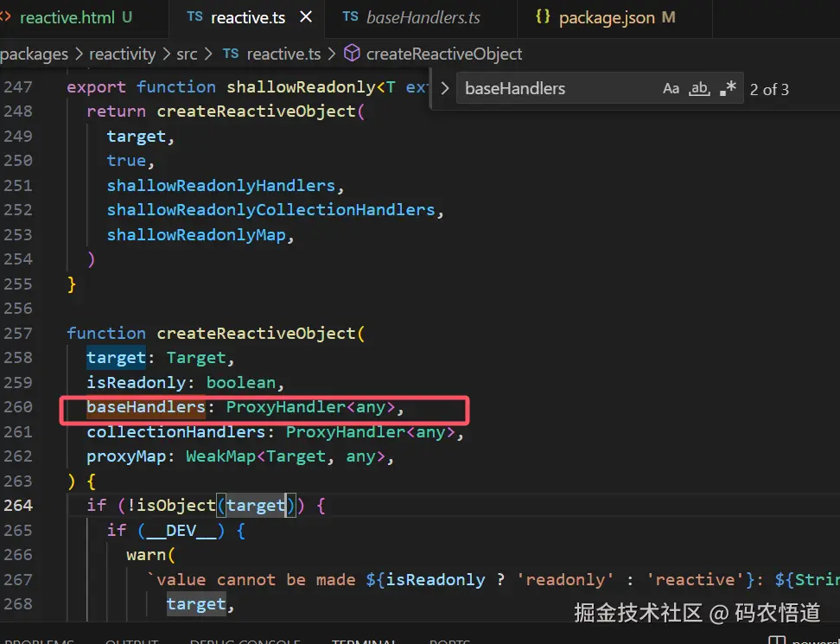Click WeakMap type on line 262

(x=220, y=456)
